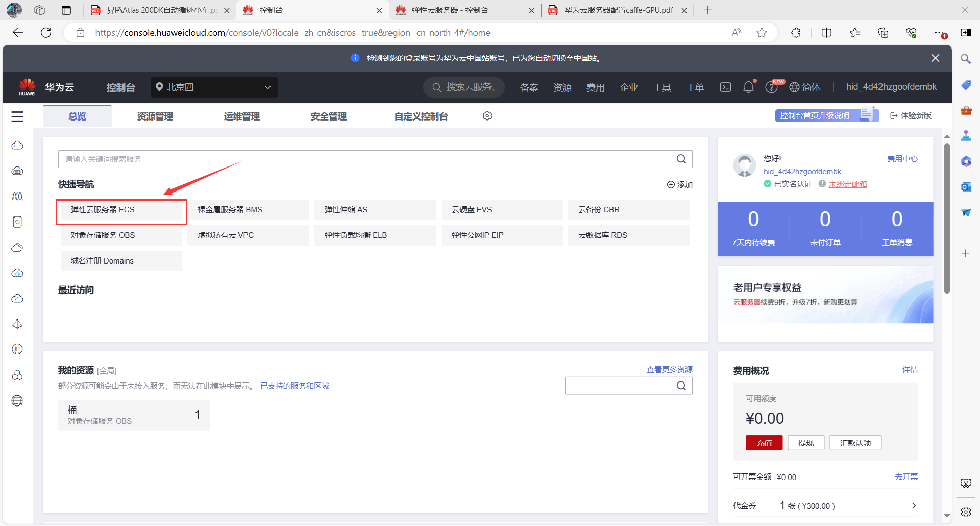Click the 提现 withdraw button
980x526 pixels.
click(806, 443)
